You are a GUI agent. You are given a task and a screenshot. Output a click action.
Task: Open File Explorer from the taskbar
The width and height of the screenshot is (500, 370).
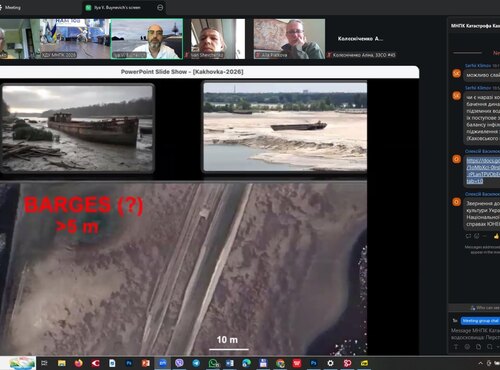(x=62, y=363)
